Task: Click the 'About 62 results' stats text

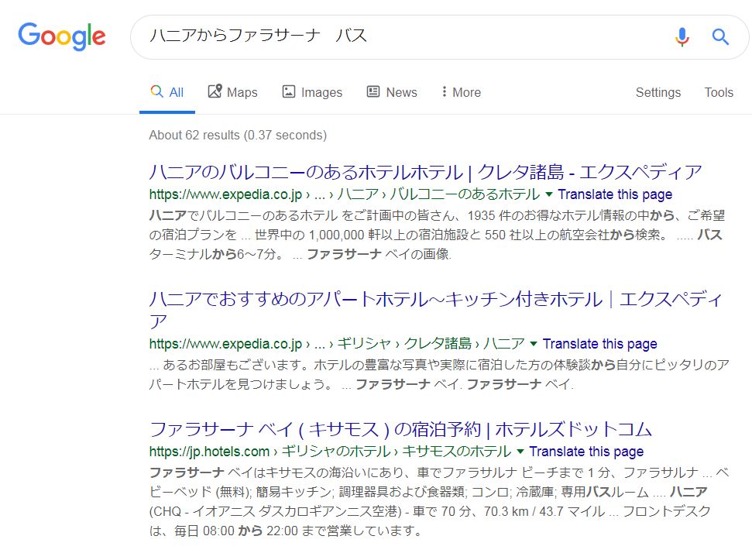Action: click(238, 136)
